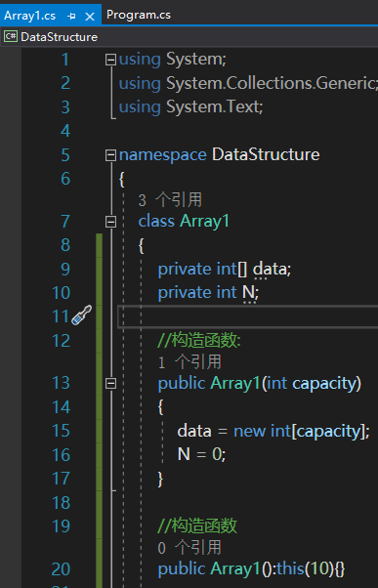Close the Array1.cs tab

[x=90, y=17]
